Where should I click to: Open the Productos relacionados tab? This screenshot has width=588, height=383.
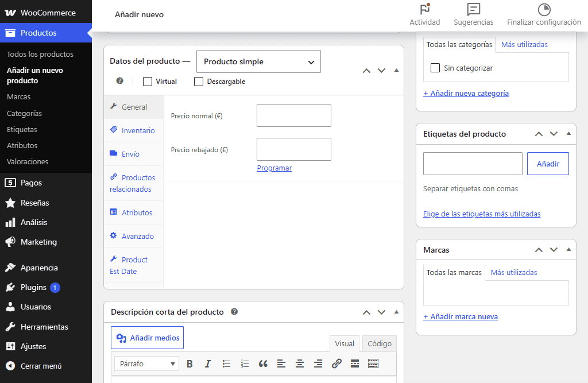pyautogui.click(x=133, y=183)
